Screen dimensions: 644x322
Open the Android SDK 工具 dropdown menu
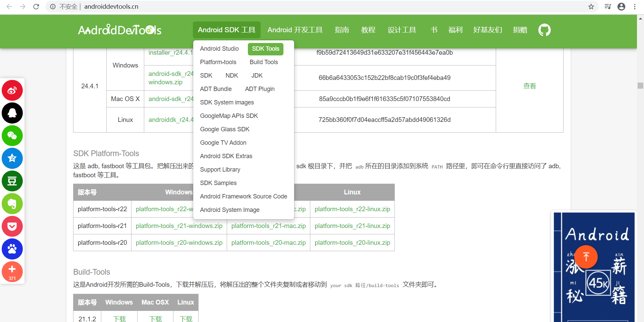tap(226, 30)
